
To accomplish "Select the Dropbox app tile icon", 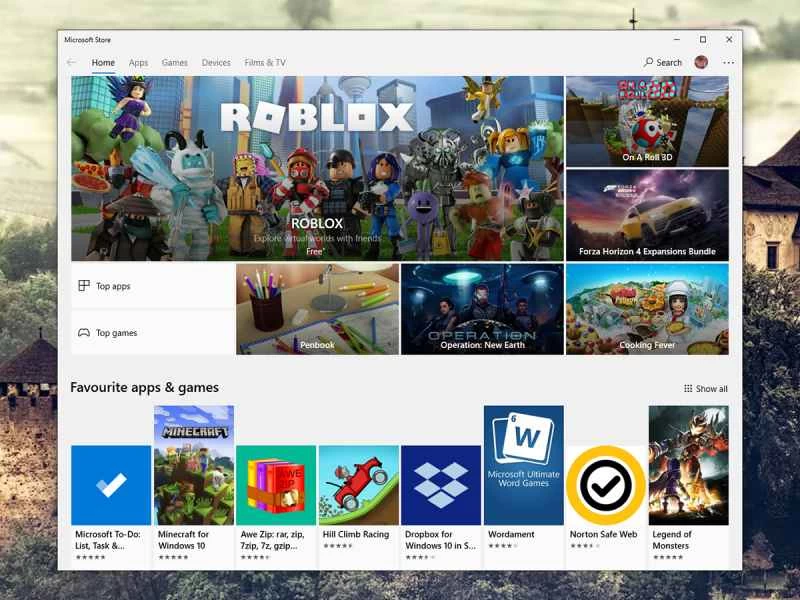I will [441, 485].
